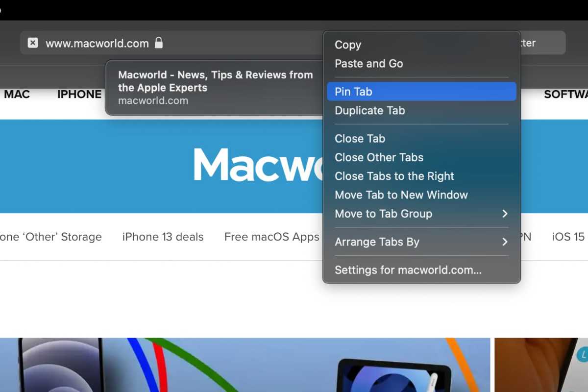This screenshot has height=392, width=588.
Task: Expand the Move to Tab Group submenu
Action: pos(421,214)
